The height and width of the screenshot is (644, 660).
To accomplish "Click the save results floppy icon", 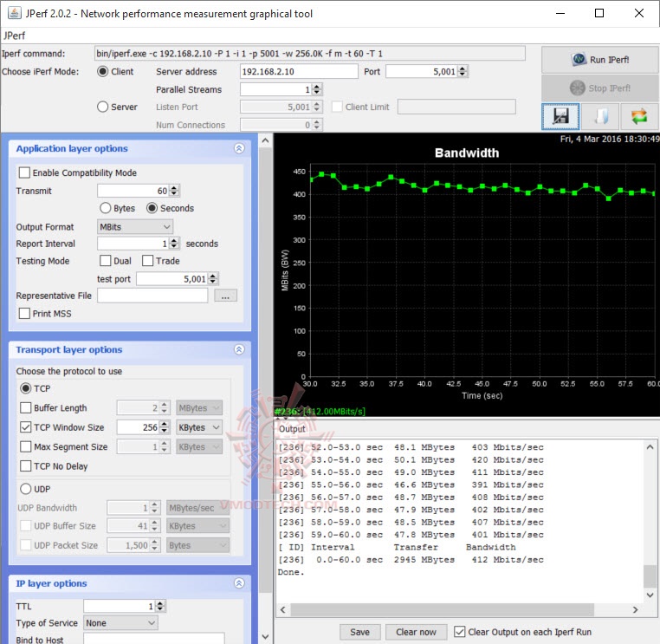I will point(560,116).
